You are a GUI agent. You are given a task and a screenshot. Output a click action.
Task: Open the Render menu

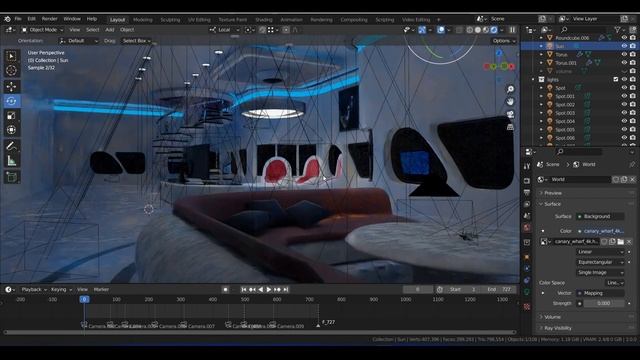click(x=49, y=19)
